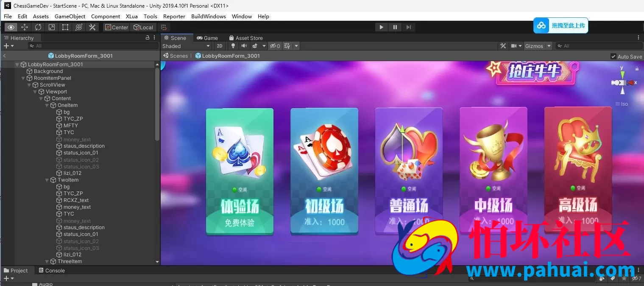This screenshot has height=286, width=644.
Task: Collapse the OneItem tree node
Action: pyautogui.click(x=47, y=105)
